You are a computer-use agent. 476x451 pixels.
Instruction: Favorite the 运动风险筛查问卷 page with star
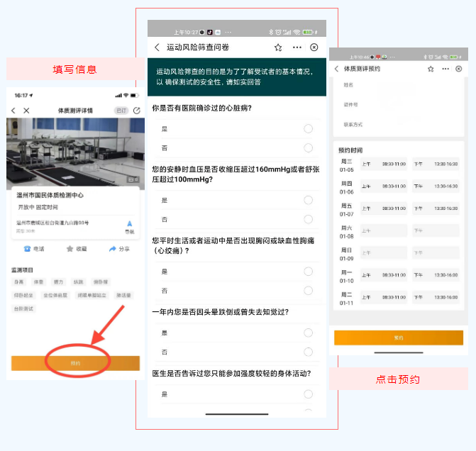click(x=278, y=48)
